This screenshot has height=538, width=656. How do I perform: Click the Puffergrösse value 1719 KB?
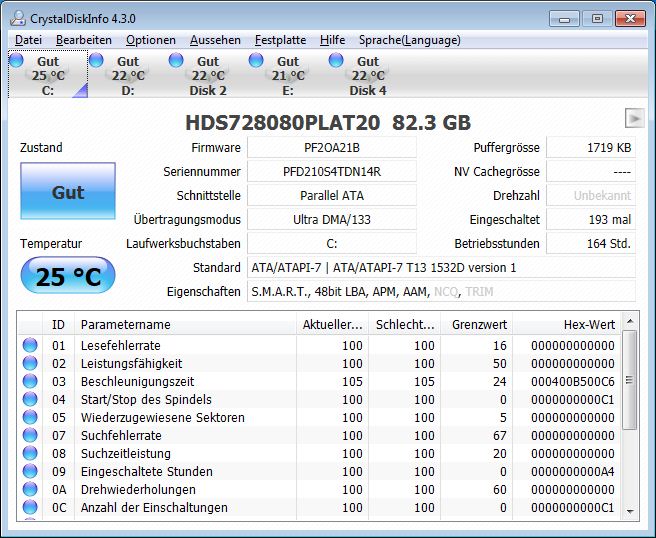tap(591, 148)
